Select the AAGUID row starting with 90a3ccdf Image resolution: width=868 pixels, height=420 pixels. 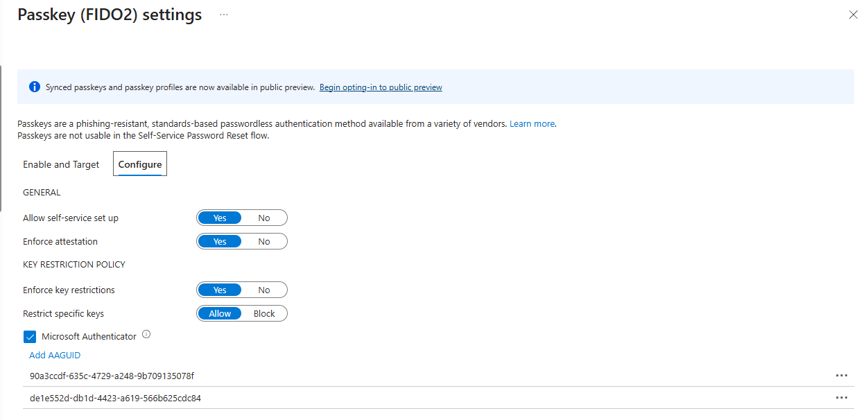(x=277, y=375)
